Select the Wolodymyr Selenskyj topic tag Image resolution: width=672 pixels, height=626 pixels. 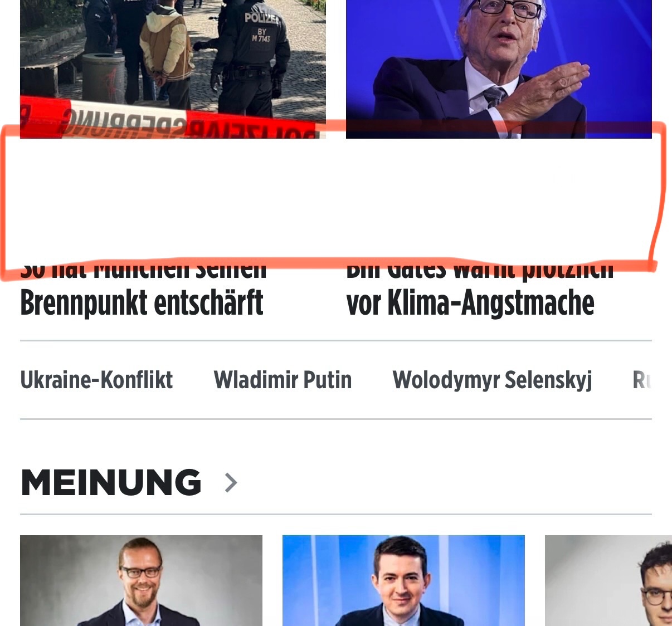click(x=492, y=380)
